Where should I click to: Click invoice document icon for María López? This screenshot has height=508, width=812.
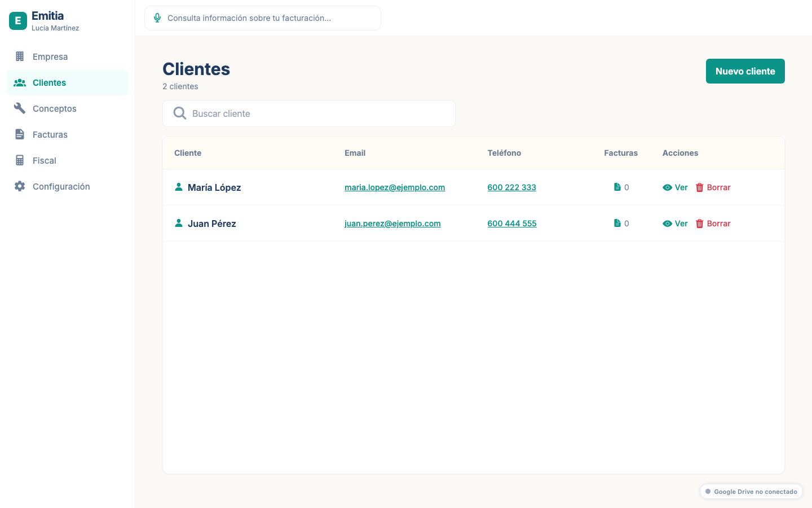coord(617,187)
